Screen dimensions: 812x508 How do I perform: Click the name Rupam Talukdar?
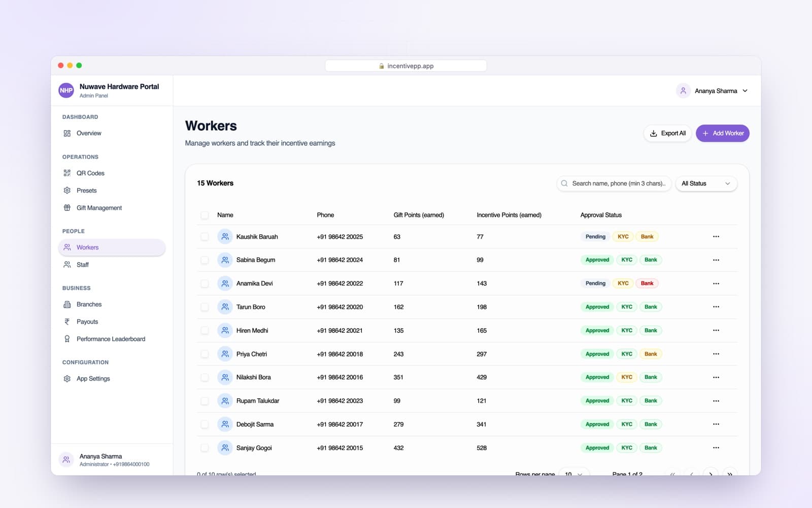pyautogui.click(x=258, y=401)
